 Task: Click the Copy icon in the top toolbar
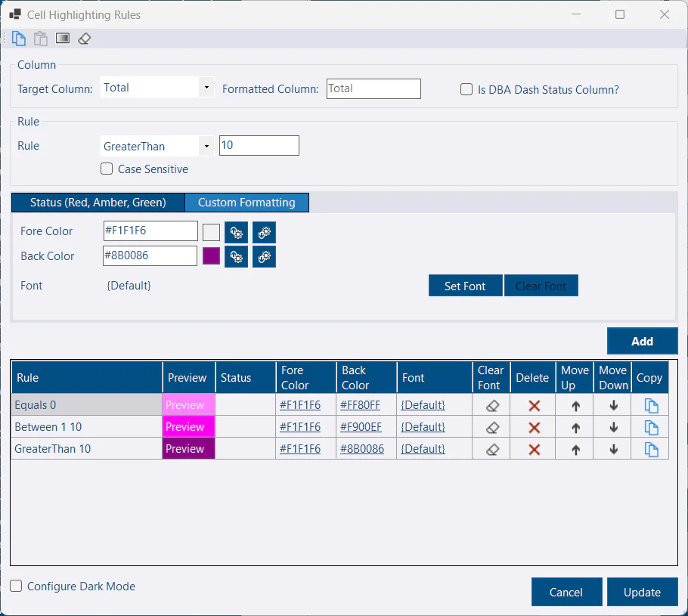click(19, 39)
